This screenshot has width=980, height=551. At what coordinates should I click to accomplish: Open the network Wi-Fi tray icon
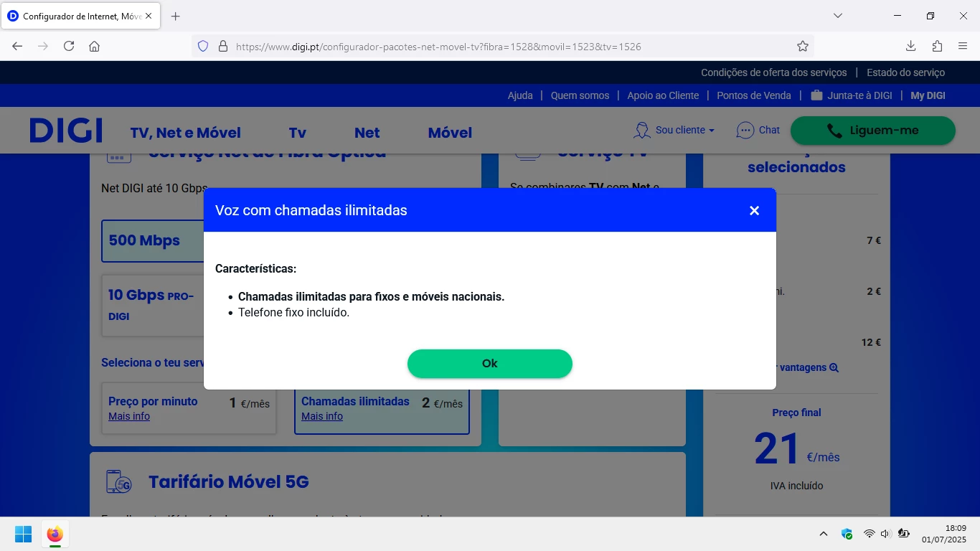tap(869, 534)
